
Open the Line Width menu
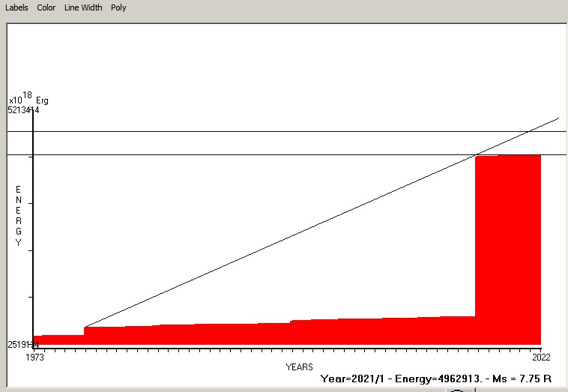[83, 7]
